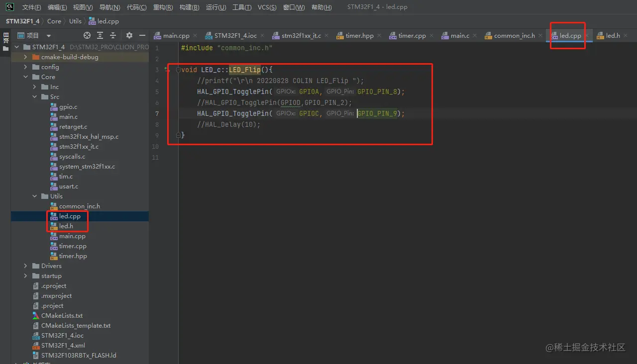Open the 工具(T) menu
Image resolution: width=637 pixels, height=364 pixels.
pyautogui.click(x=242, y=7)
